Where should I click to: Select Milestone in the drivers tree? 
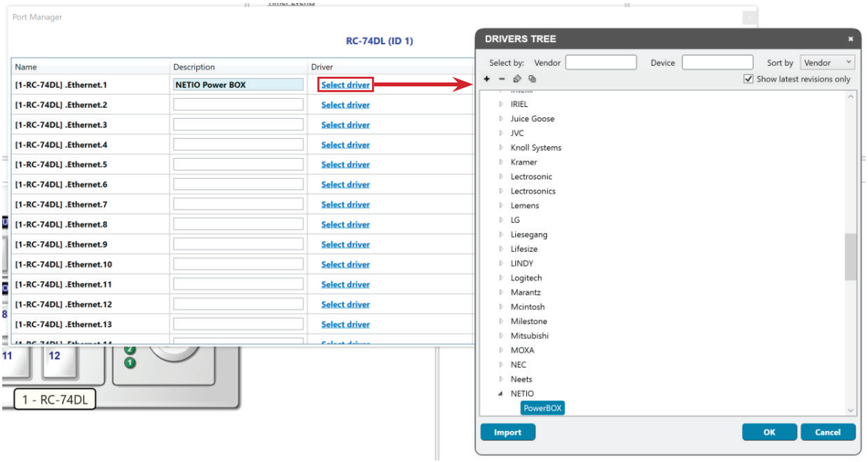[528, 321]
